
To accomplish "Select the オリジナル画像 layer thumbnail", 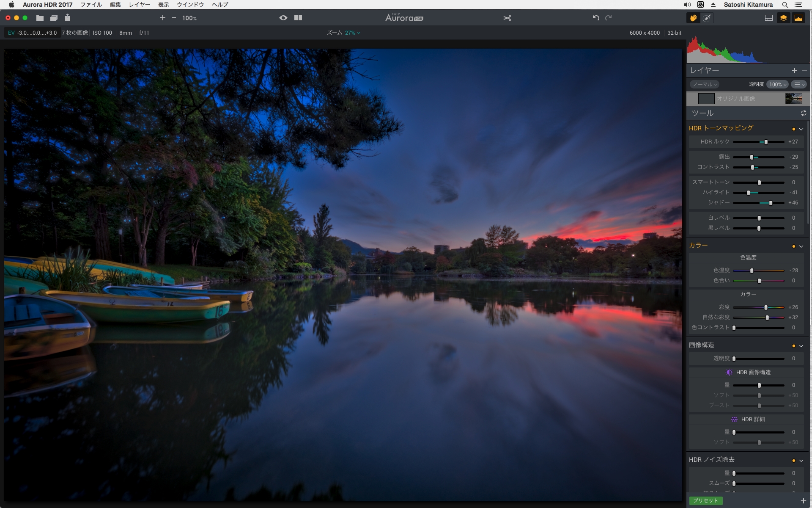I will tap(793, 99).
